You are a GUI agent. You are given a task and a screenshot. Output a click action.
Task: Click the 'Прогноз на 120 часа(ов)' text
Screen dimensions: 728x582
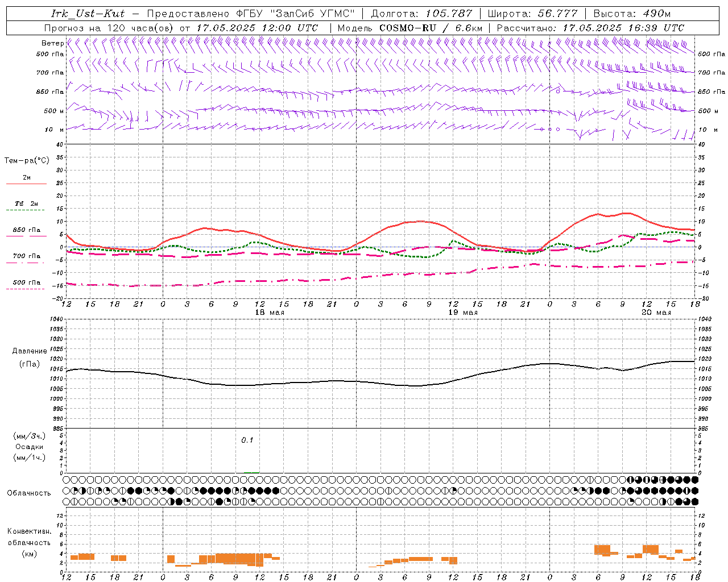click(110, 28)
